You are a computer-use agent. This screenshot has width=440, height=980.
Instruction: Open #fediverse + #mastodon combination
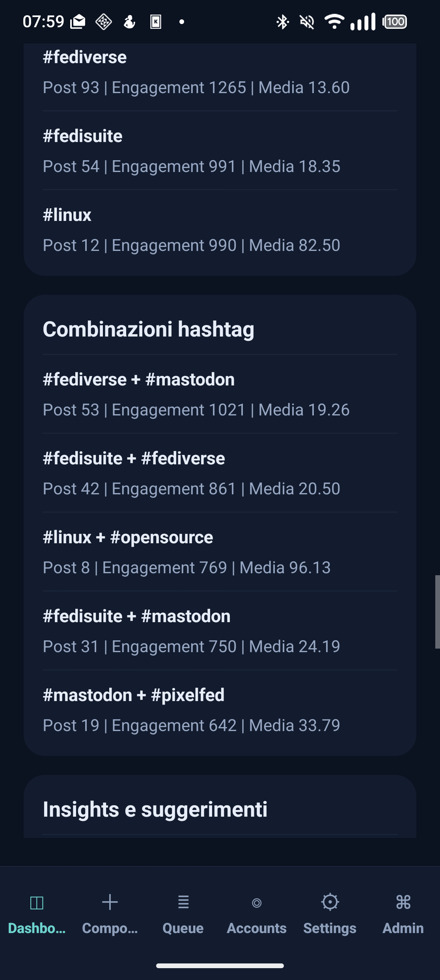220,394
